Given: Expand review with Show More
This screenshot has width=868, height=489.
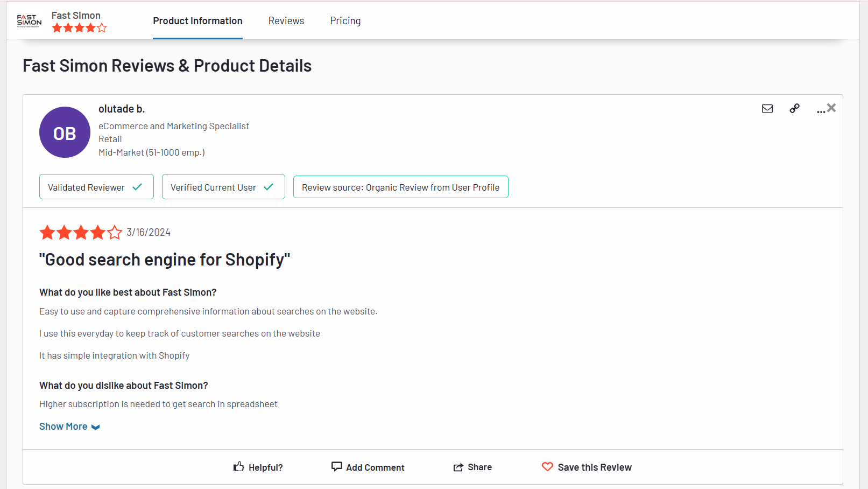Looking at the screenshot, I should (63, 427).
